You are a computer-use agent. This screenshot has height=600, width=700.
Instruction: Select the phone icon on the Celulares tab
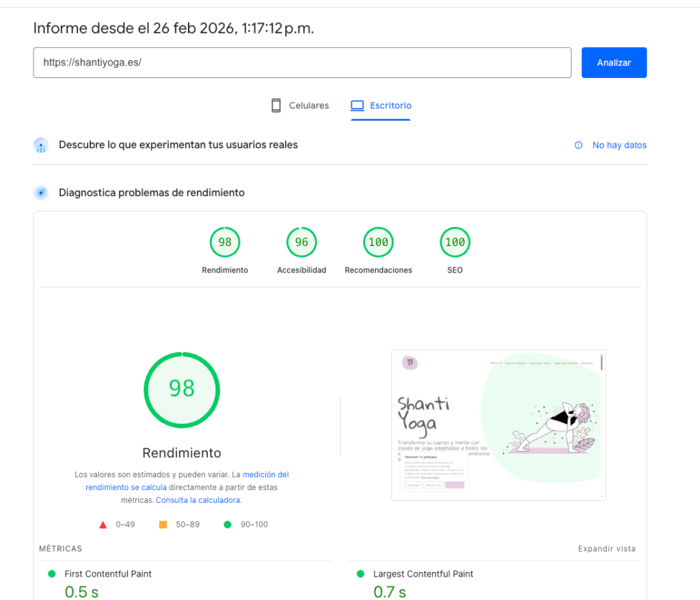coord(275,105)
